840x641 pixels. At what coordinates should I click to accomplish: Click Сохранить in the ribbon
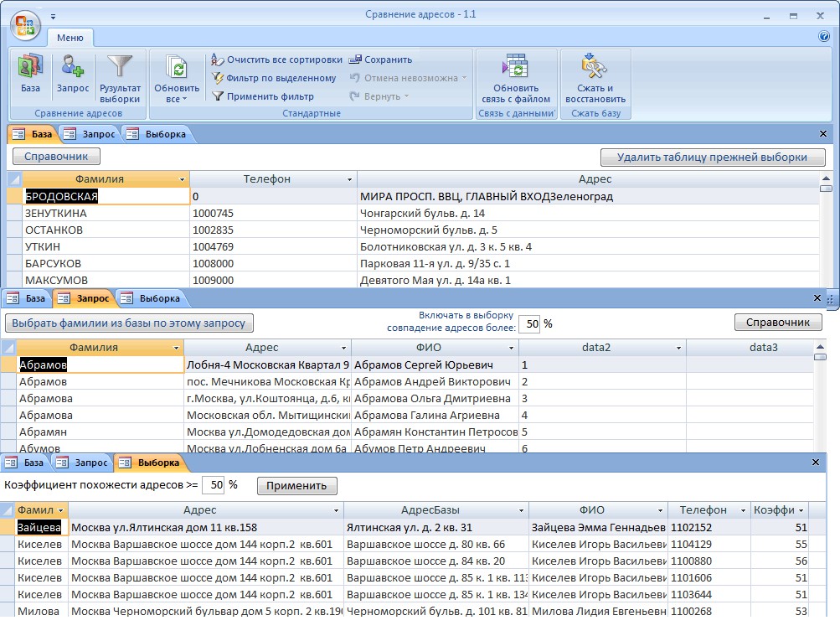point(380,59)
